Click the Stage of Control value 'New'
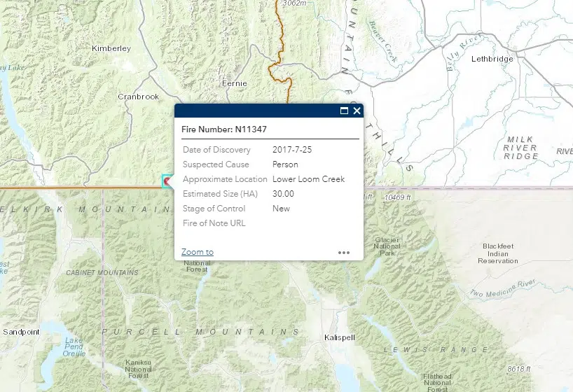 [281, 209]
